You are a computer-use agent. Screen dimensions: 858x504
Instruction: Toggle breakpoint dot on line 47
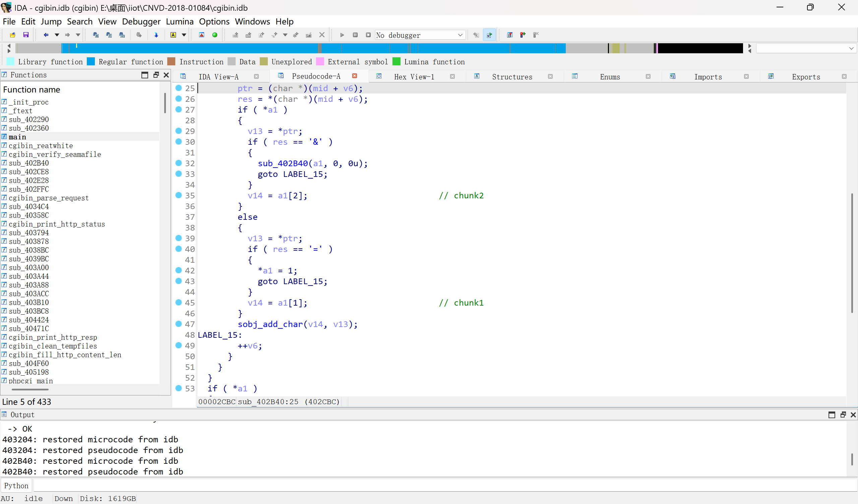point(178,324)
